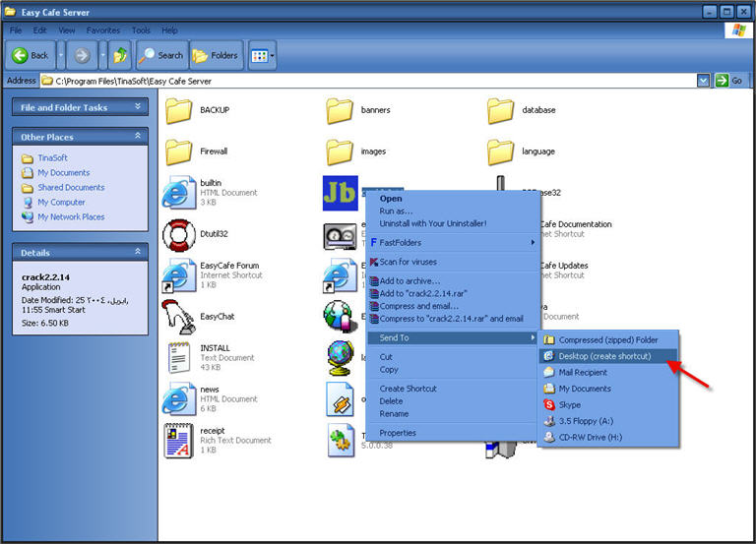Screen dimensions: 756x544
Task: Select the globe with people icon
Action: click(340, 316)
